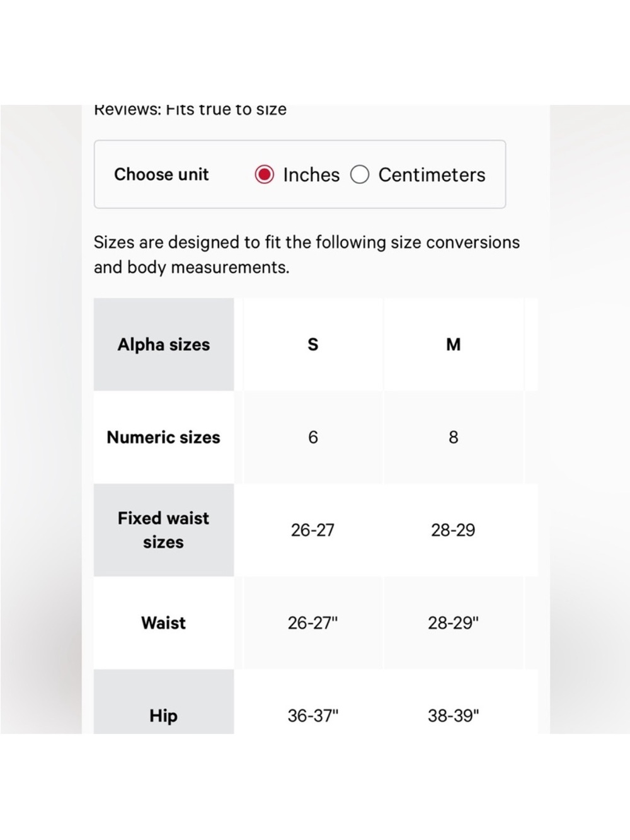Click the 26-27 fixed waist cell
Image resolution: width=630 pixels, height=840 pixels.
coord(313,530)
